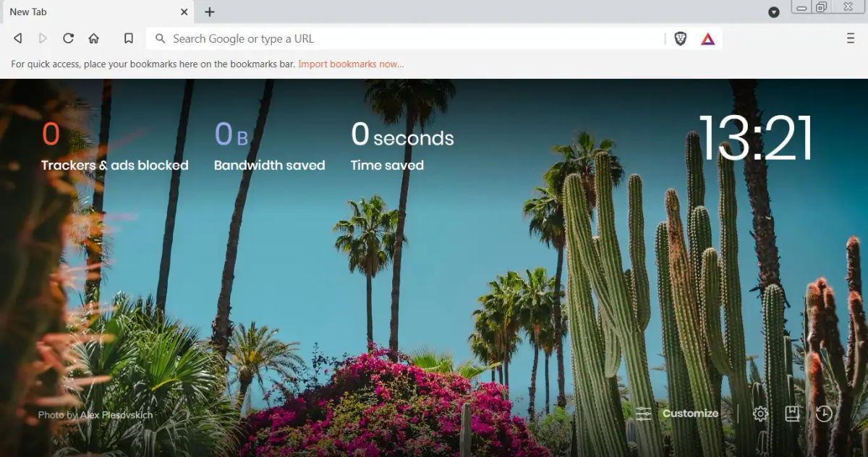Select the New Tab tab
868x457 pixels.
(x=98, y=12)
